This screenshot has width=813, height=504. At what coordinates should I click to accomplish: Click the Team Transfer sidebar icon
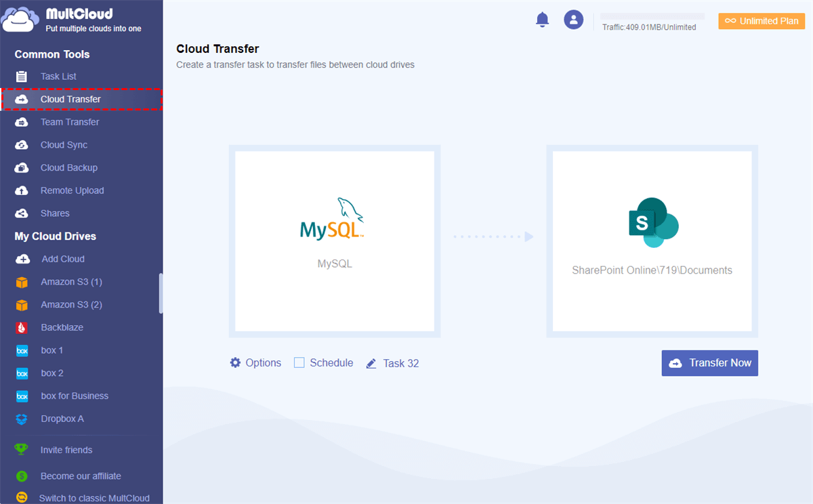click(22, 122)
